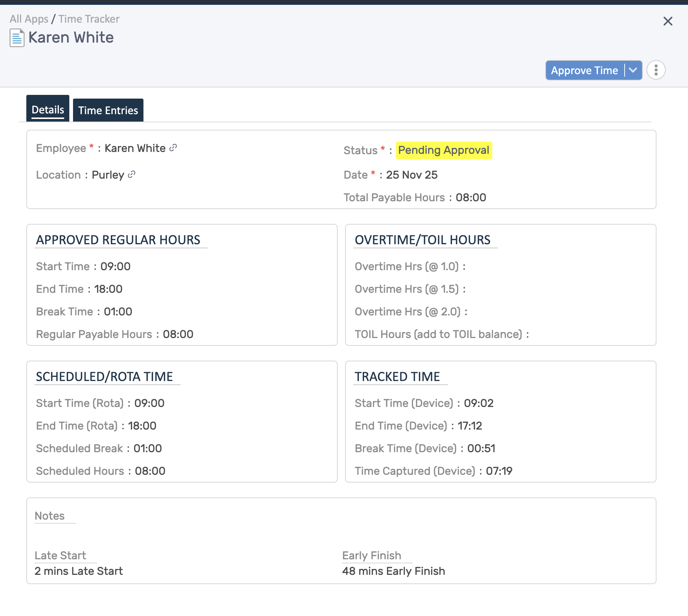688x616 pixels.
Task: Click the Approve Time button
Action: pyautogui.click(x=585, y=70)
